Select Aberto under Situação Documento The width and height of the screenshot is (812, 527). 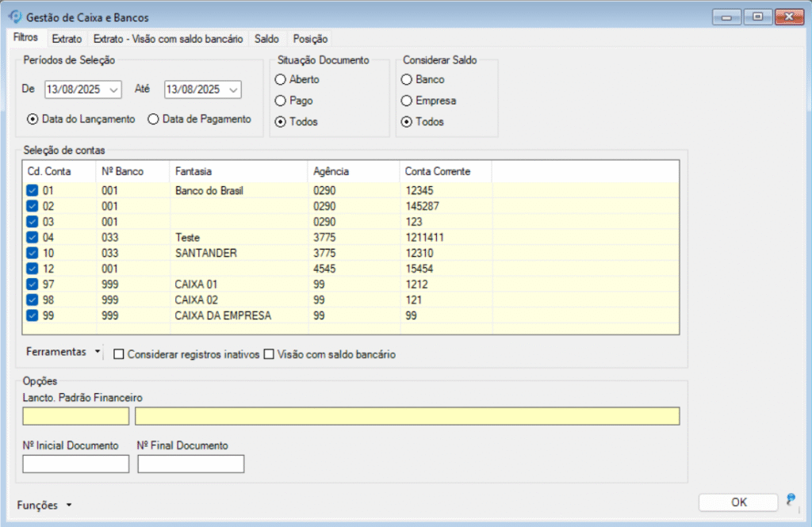pyautogui.click(x=280, y=79)
